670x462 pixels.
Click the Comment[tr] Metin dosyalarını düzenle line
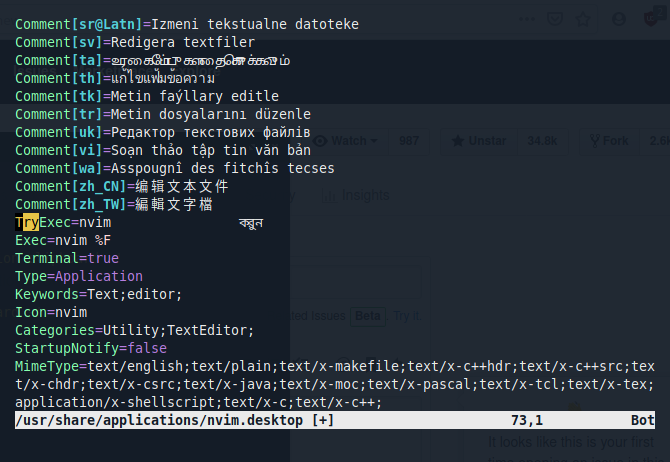163,114
